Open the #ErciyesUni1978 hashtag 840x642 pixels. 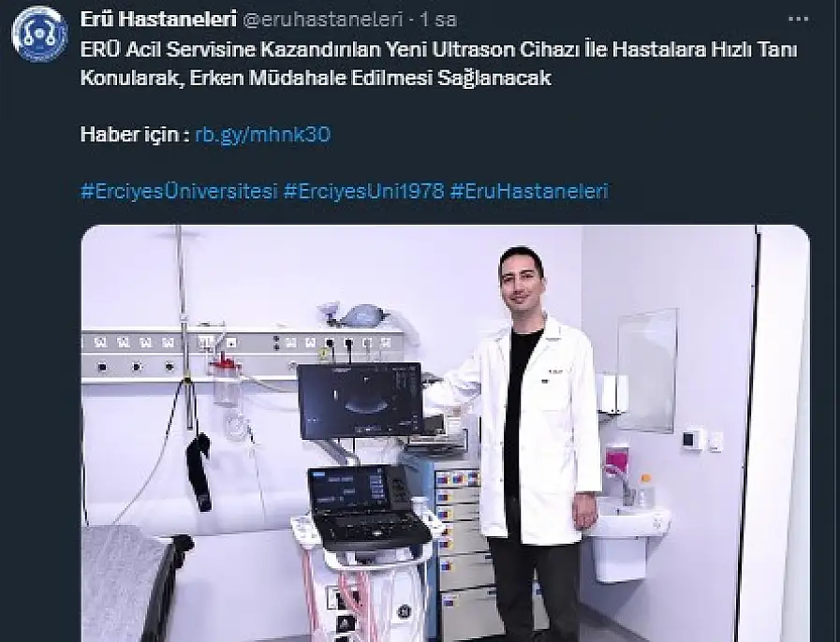click(363, 191)
